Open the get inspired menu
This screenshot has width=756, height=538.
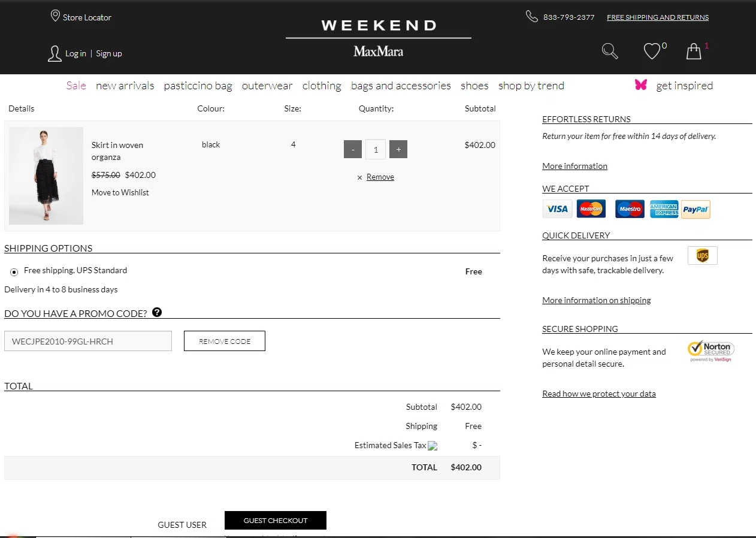685,86
